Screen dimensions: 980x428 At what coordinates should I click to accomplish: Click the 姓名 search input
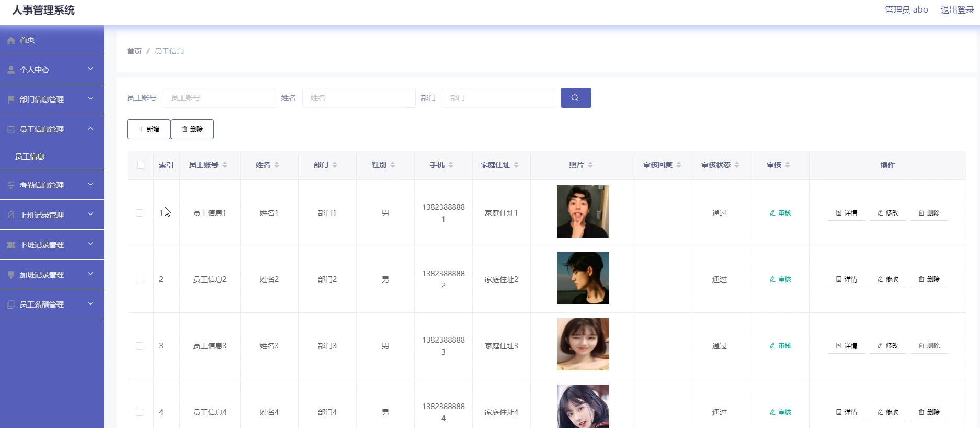tap(359, 98)
